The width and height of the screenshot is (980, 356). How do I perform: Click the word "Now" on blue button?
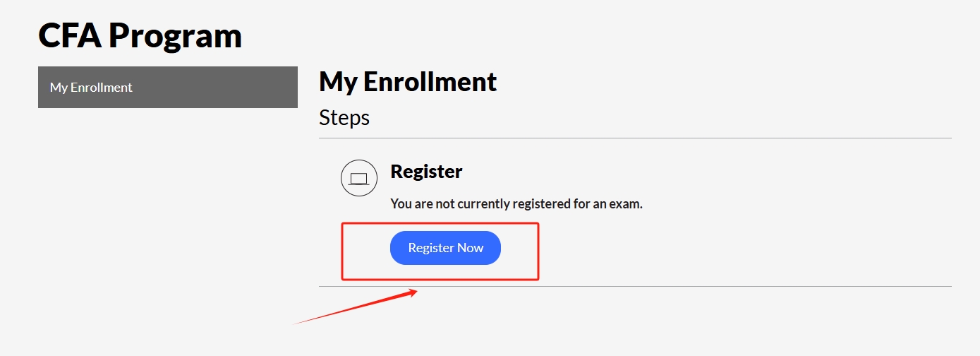pos(470,248)
